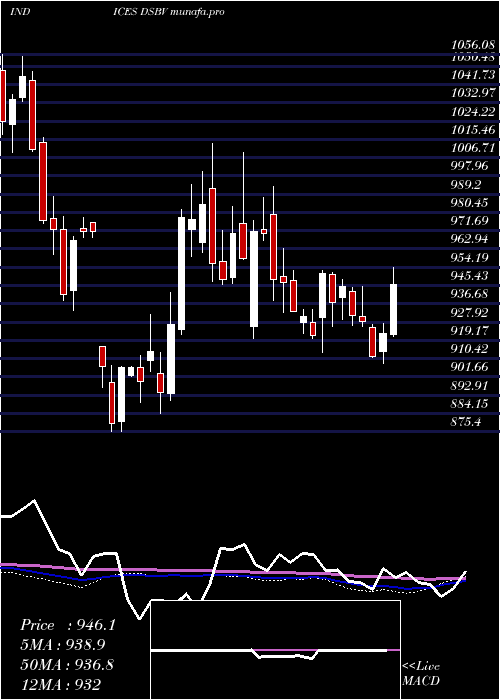Click the 1015.46 price axis label

tap(473, 130)
